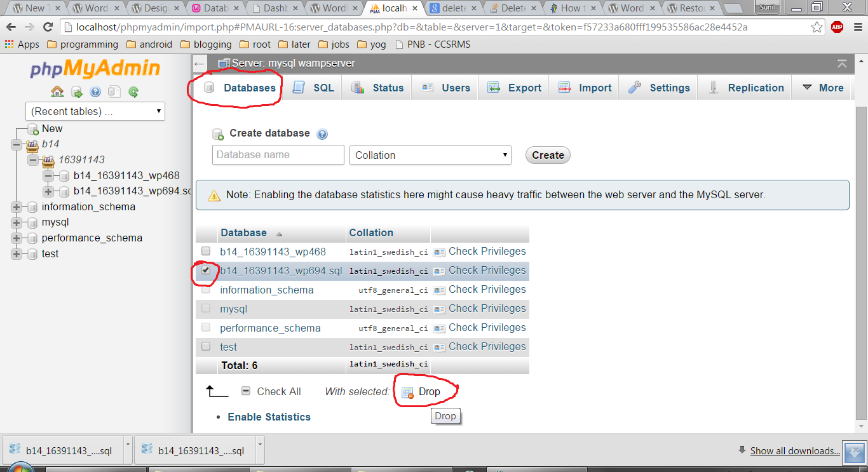Click the AdBlock Plus extension icon
This screenshot has height=472, width=868.
coord(837,27)
